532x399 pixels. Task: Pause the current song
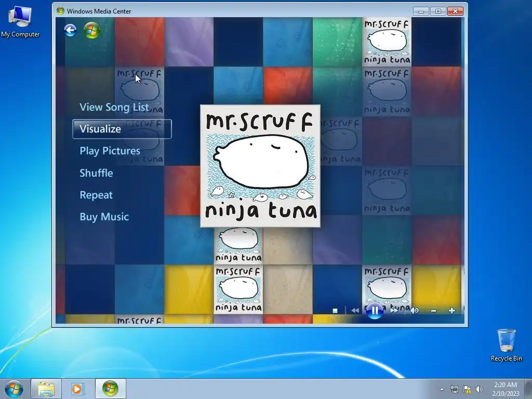(x=375, y=310)
